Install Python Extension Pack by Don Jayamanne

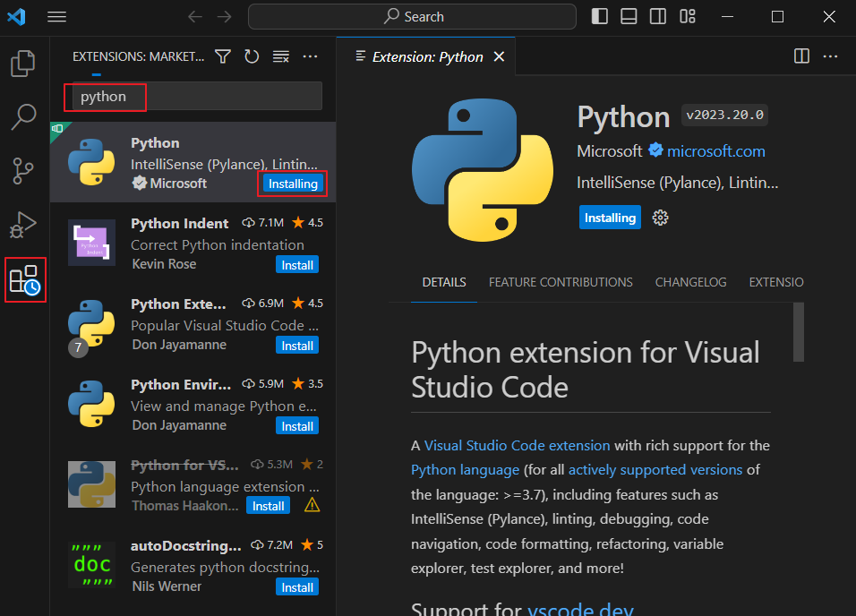pyautogui.click(x=297, y=346)
